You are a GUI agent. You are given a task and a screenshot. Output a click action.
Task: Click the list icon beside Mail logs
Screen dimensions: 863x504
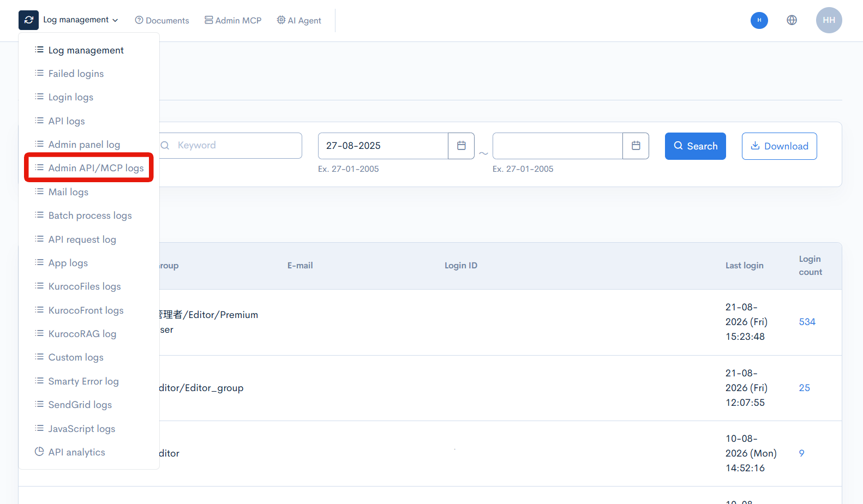coord(39,191)
